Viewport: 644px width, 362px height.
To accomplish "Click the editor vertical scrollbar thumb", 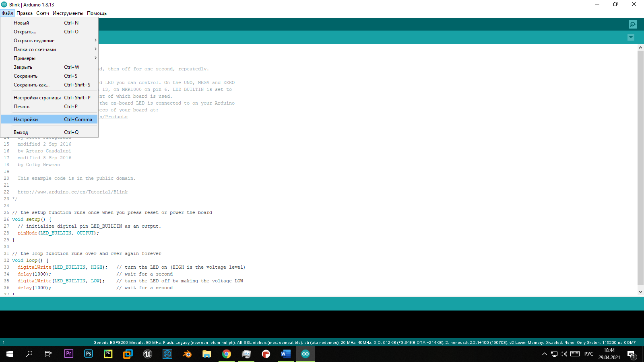I will (x=640, y=168).
